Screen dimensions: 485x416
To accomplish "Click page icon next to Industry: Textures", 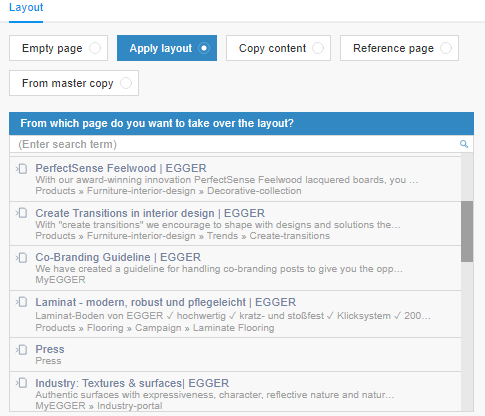I will 22,383.
